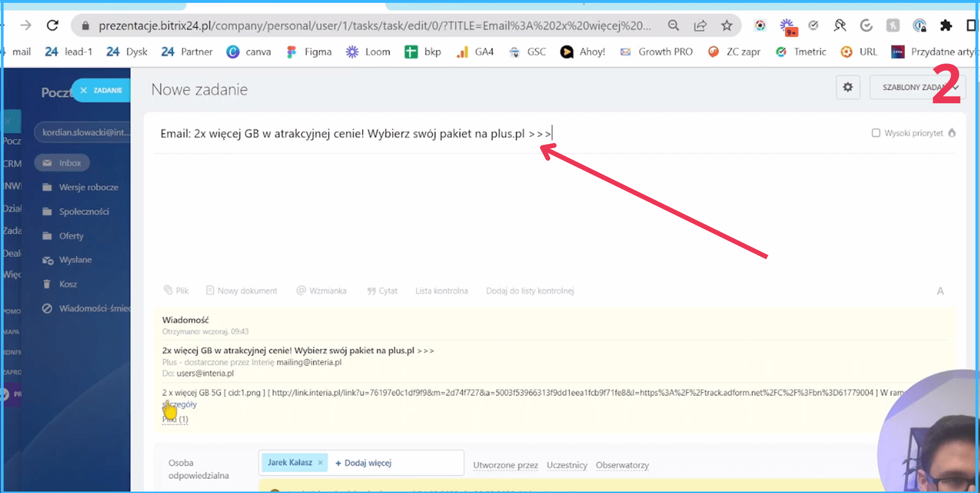Expand message details via Szczegóły link

pos(182,405)
